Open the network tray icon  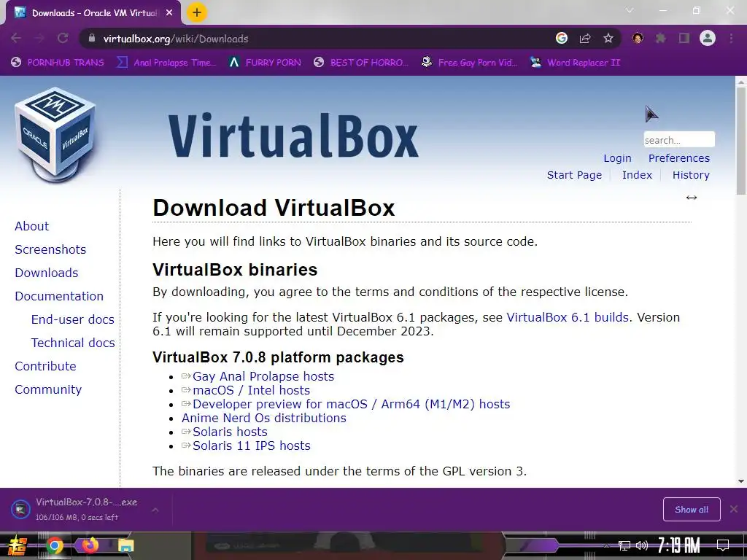(x=624, y=545)
